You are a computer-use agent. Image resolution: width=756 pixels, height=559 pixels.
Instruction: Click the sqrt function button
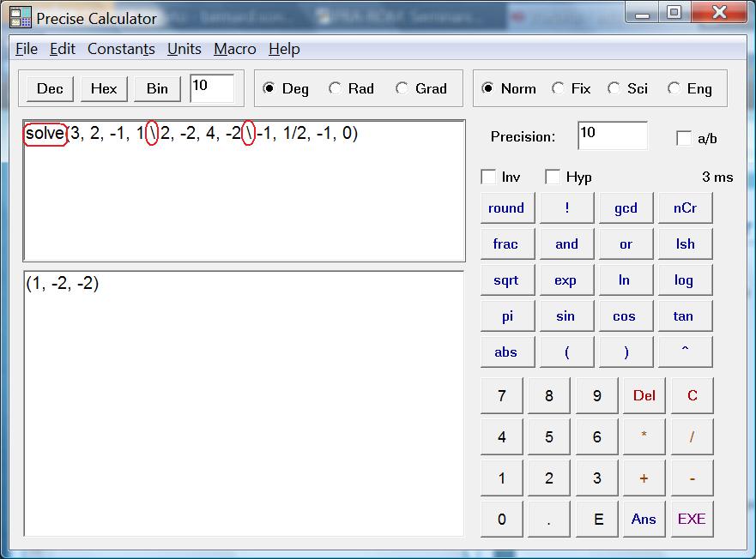pos(505,280)
